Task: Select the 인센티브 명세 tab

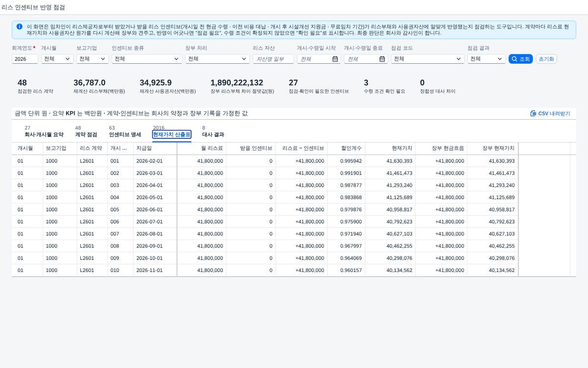Action: click(125, 134)
